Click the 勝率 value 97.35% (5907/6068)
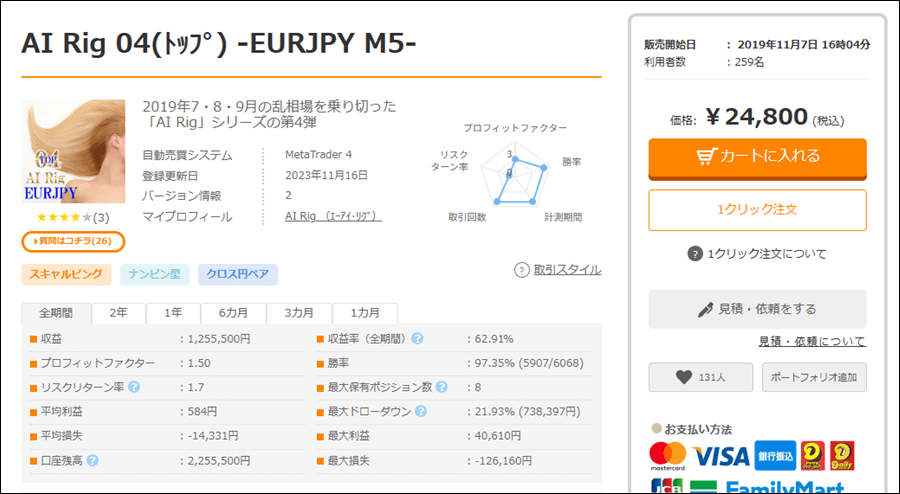Screen dimensions: 900x494 (529, 363)
